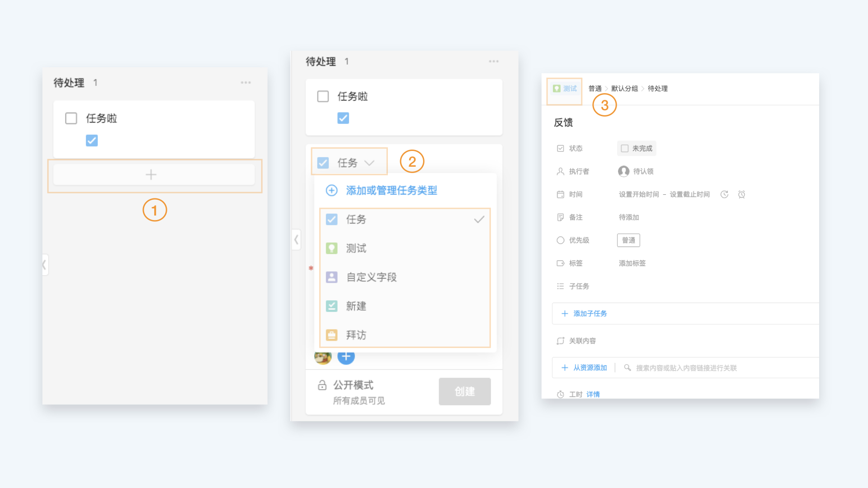Select 新建 type in the dropdown list
Screen dimensions: 868x488
click(x=405, y=306)
